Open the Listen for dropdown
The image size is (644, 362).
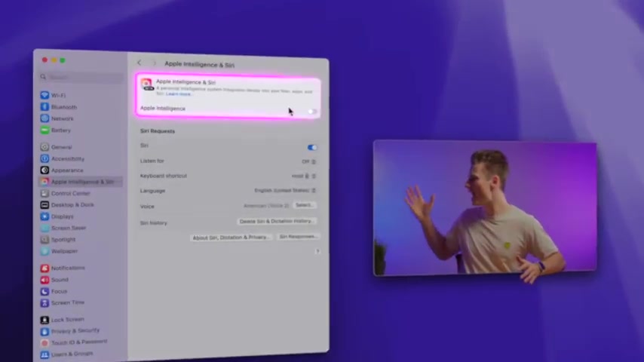click(x=309, y=161)
